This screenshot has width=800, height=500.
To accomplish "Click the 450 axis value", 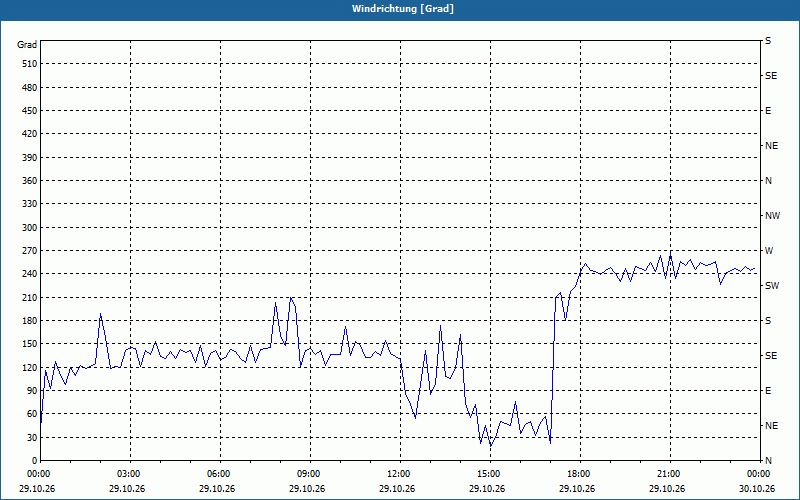I will tap(29, 111).
